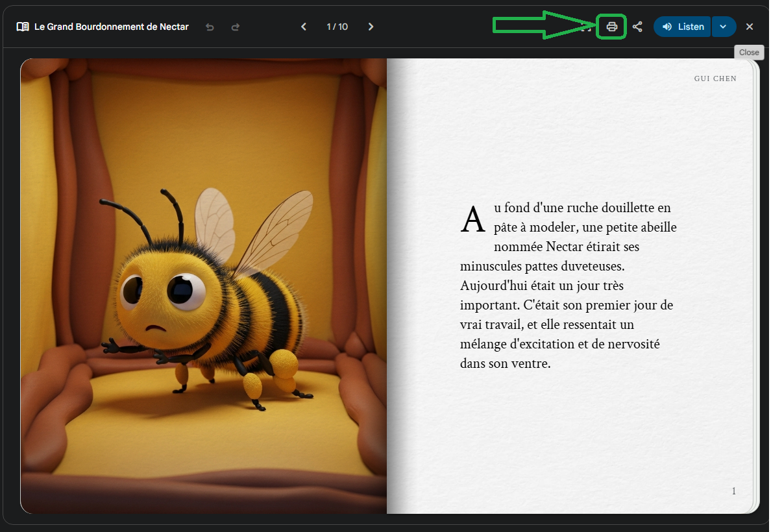
Task: Click the title Le Grand Bourdonnement de Nectar
Action: point(112,27)
